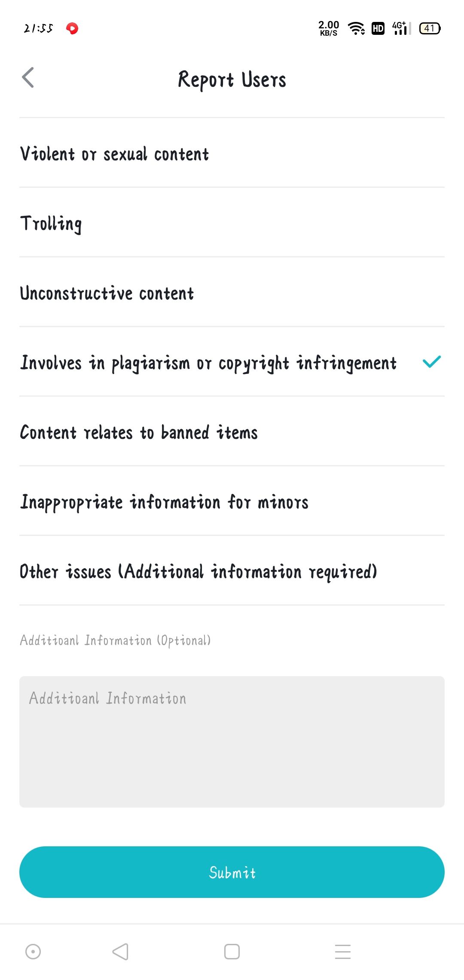This screenshot has width=464, height=980.
Task: Tap the square home navigation button
Action: tap(232, 952)
